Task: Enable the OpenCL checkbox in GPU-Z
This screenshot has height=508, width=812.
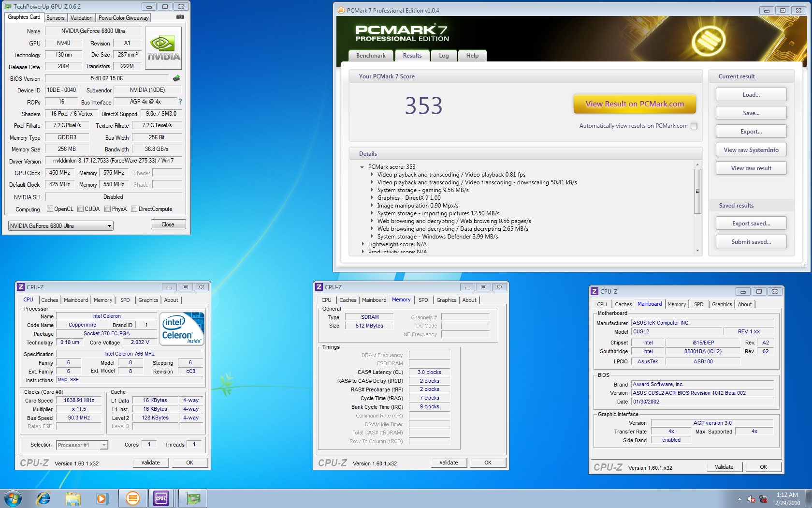Action: 50,209
